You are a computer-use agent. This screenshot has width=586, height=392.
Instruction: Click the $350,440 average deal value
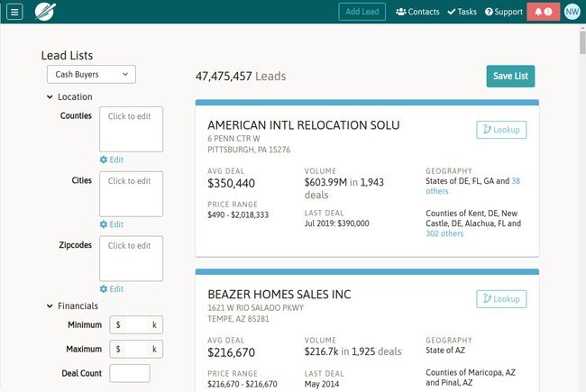[x=232, y=183]
